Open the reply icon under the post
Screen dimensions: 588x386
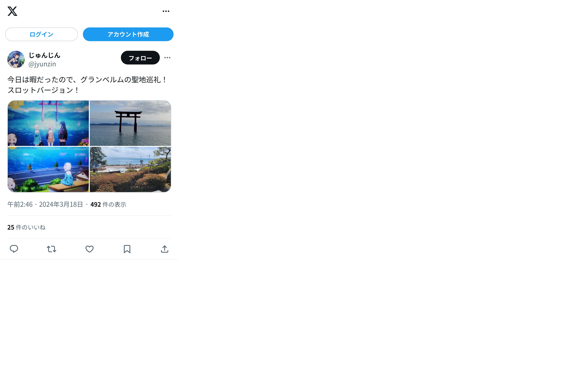click(14, 249)
